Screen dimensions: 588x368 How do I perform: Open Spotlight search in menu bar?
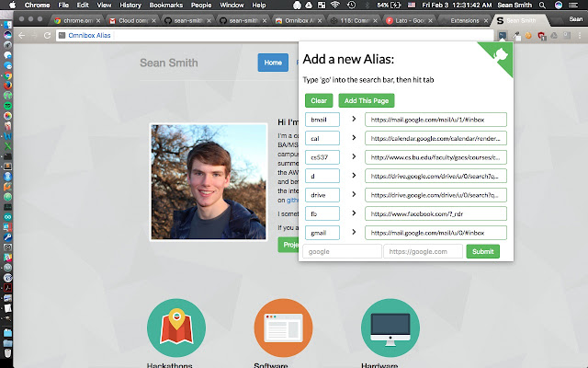coord(542,5)
